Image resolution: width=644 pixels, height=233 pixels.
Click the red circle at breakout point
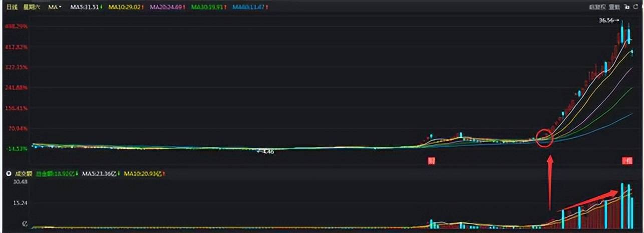coord(545,138)
